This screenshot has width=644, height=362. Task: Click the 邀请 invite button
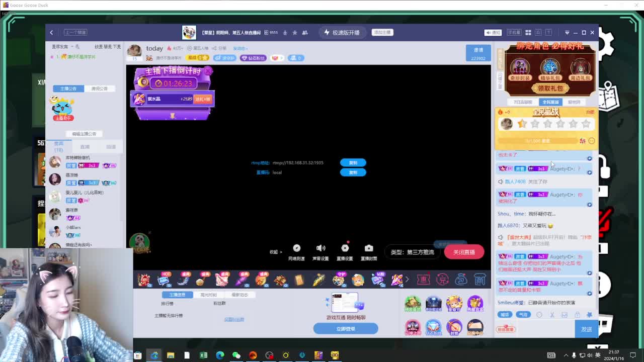(478, 53)
